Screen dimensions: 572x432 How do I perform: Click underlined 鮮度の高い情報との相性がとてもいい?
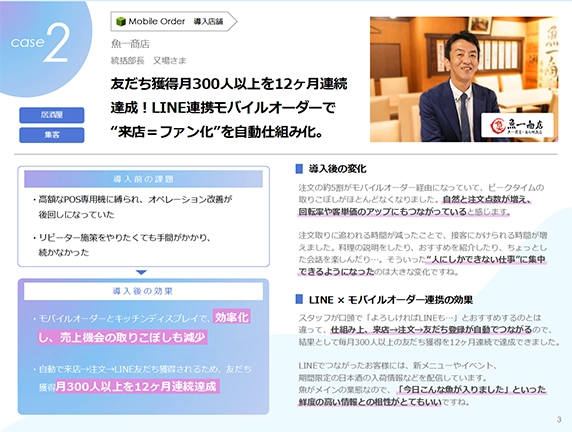pyautogui.click(x=370, y=402)
